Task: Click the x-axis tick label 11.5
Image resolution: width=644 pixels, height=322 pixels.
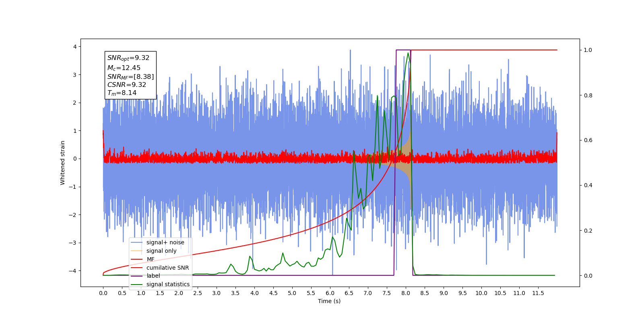Action: pyautogui.click(x=538, y=293)
